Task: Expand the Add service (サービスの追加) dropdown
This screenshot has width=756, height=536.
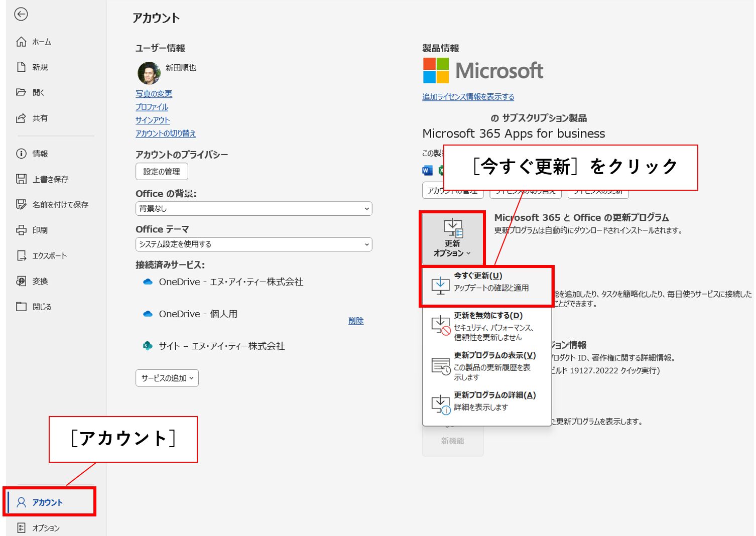Action: click(x=167, y=378)
